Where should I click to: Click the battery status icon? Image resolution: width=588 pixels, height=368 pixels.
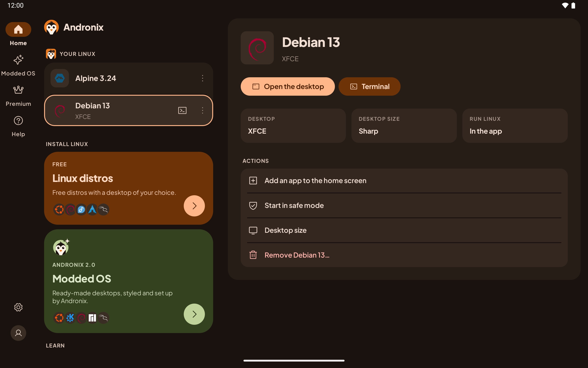573,5
